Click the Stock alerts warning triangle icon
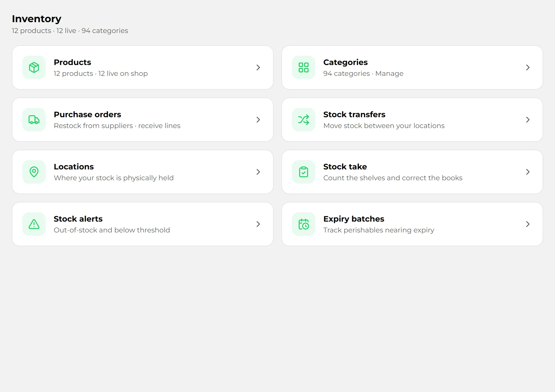Screen dimensions: 555x392 coord(34,224)
